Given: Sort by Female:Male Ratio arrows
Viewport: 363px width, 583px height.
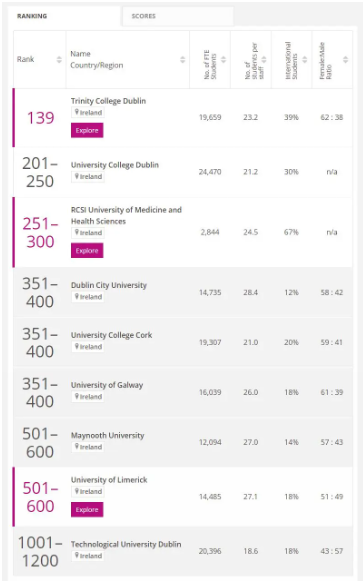Looking at the screenshot, I should (x=346, y=59).
